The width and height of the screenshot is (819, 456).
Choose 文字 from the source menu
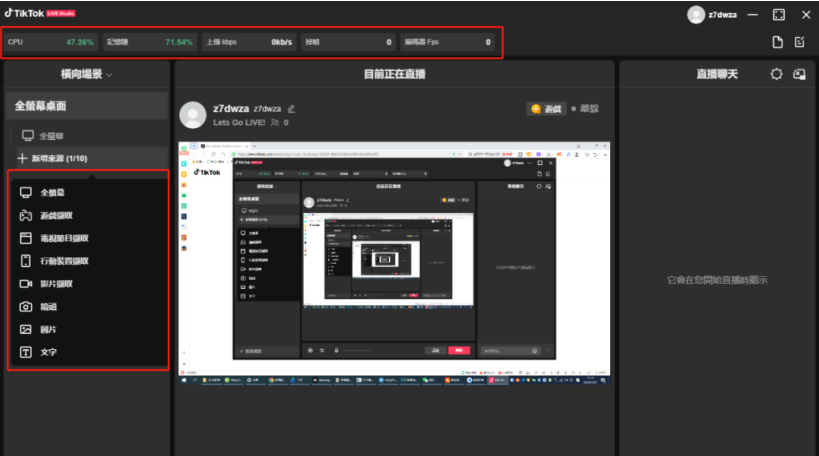(88, 352)
